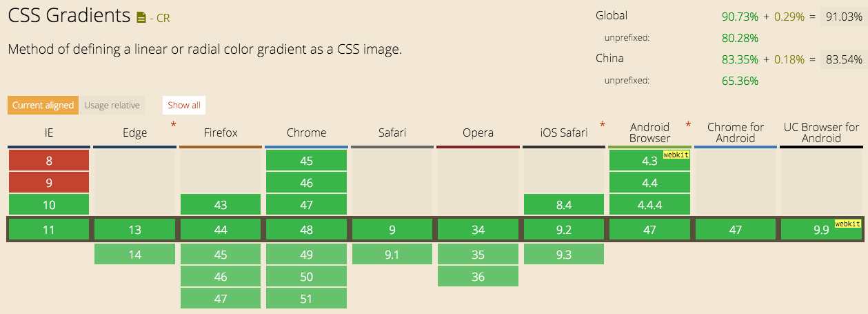
Task: Click the Global total usage 91.03% value
Action: 843,17
